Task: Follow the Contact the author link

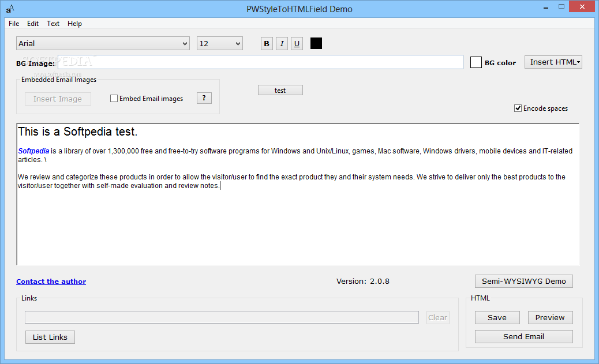Action: click(x=51, y=282)
